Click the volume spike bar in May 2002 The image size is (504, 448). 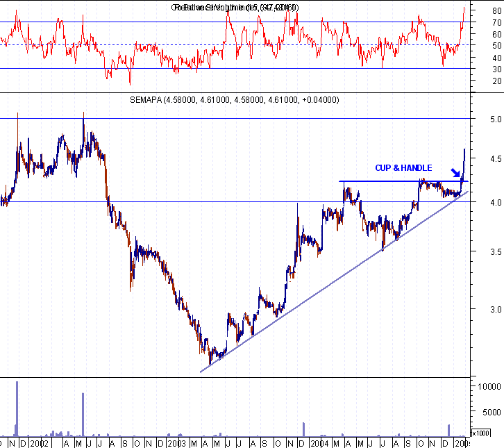(83, 415)
